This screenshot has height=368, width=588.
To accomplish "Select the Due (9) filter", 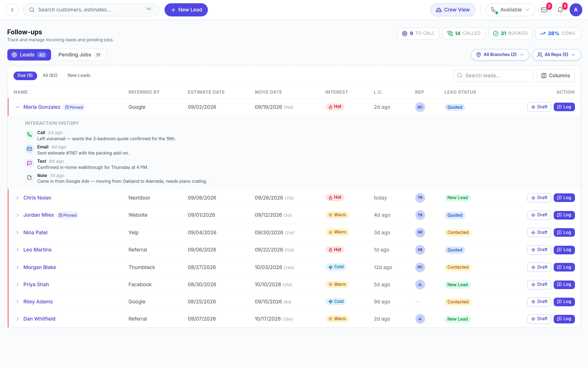I will 25,75.
